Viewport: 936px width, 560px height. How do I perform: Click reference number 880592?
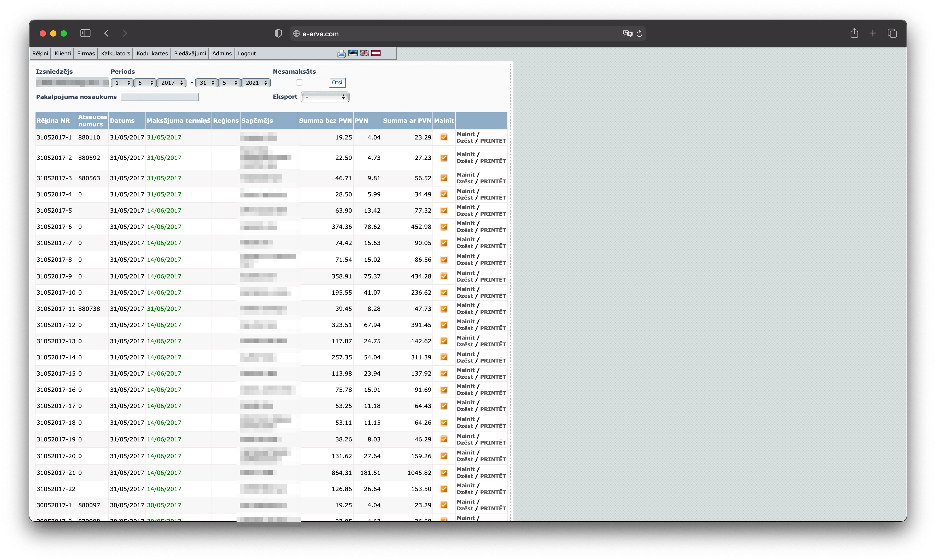click(89, 158)
